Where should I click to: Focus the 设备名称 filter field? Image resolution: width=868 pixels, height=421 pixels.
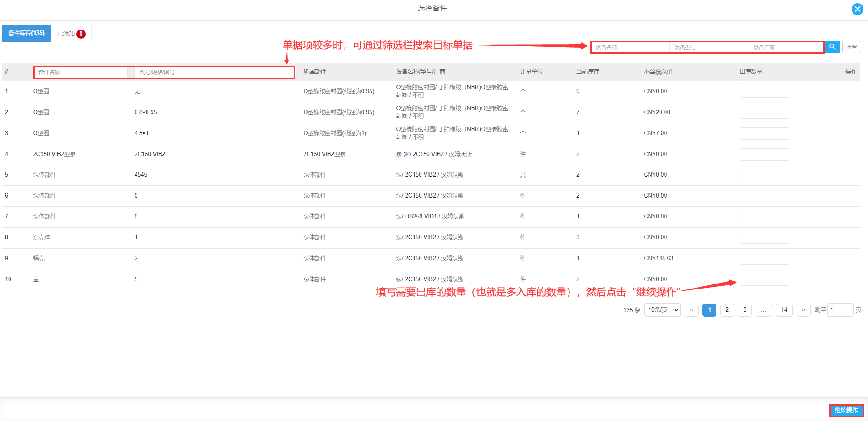tap(629, 47)
